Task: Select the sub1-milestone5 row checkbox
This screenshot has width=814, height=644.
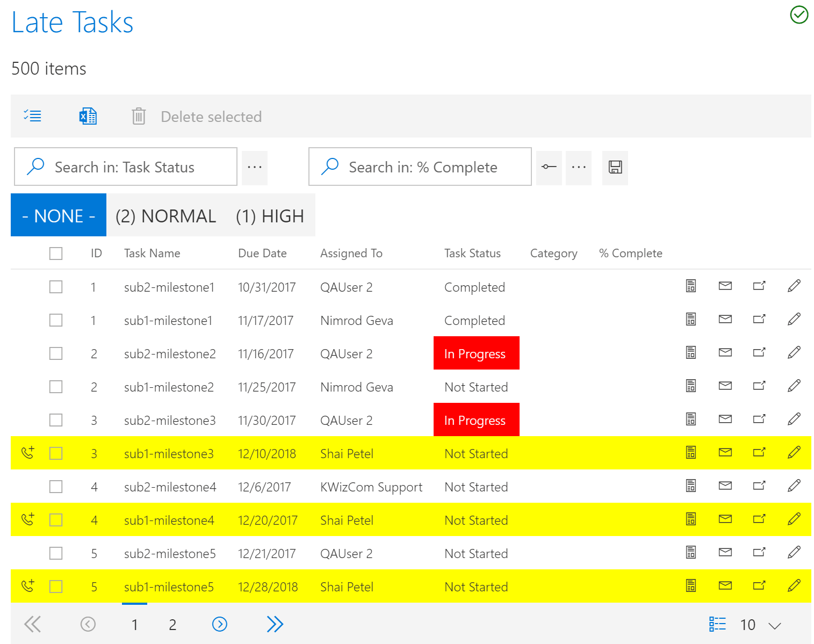Action: 56,586
